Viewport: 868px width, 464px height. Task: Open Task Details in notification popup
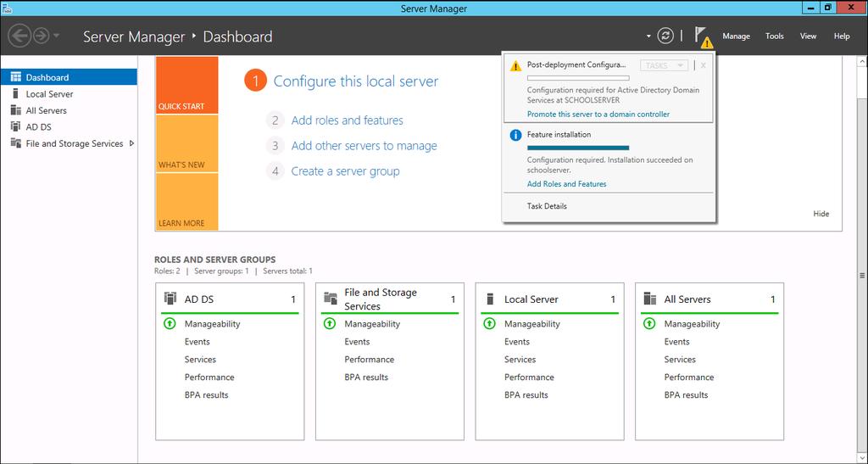(x=547, y=206)
